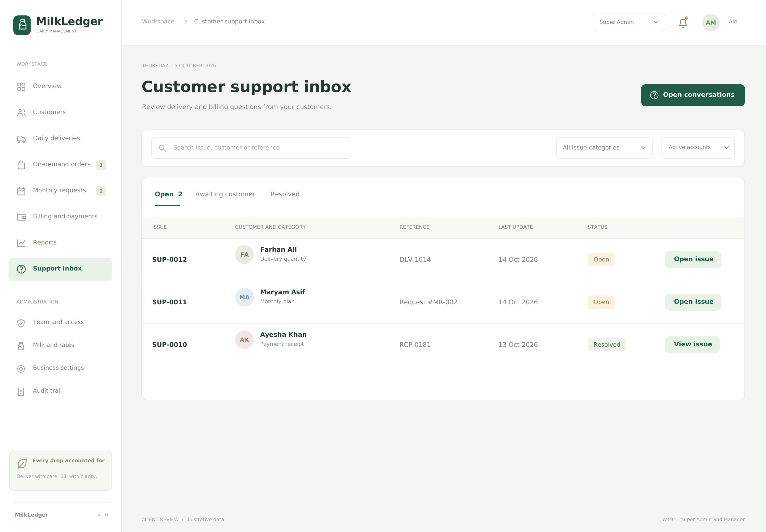Image resolution: width=766 pixels, height=532 pixels.
Task: Click the Customer support inbox breadcrumb
Action: click(229, 22)
